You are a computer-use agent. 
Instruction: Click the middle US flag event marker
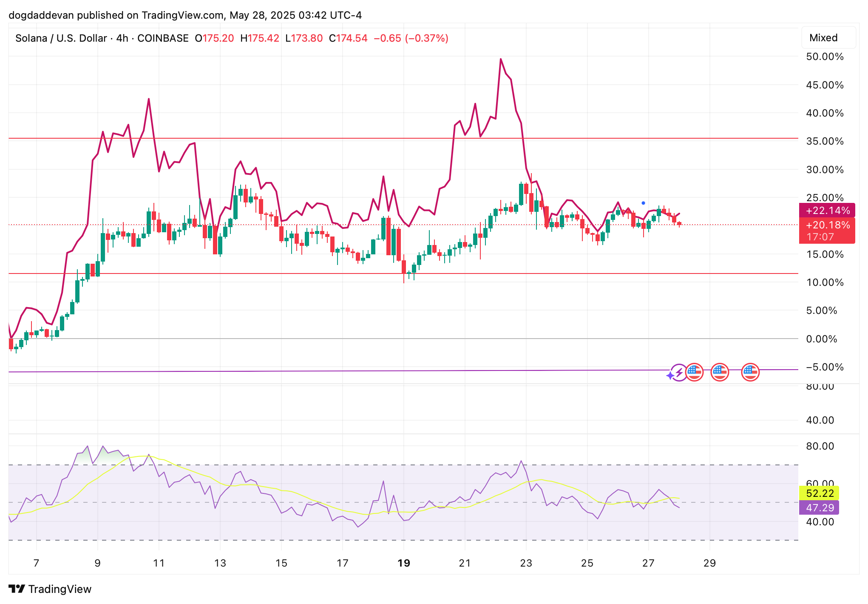click(720, 373)
